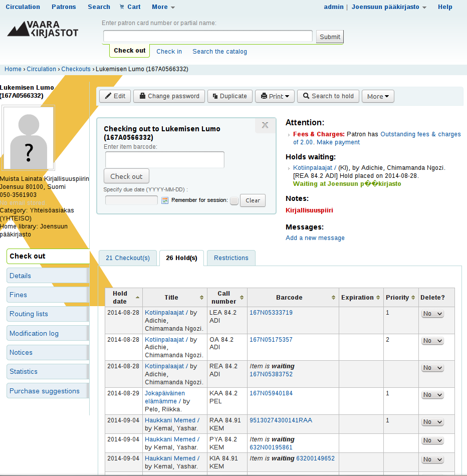Open Delete dropdown for first hold
This screenshot has width=467, height=476.
coord(432,314)
